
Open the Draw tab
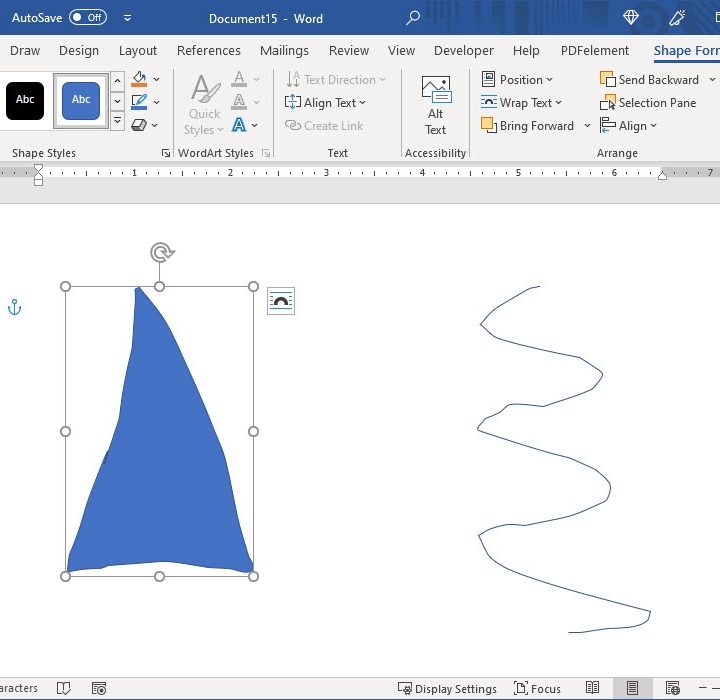(25, 51)
